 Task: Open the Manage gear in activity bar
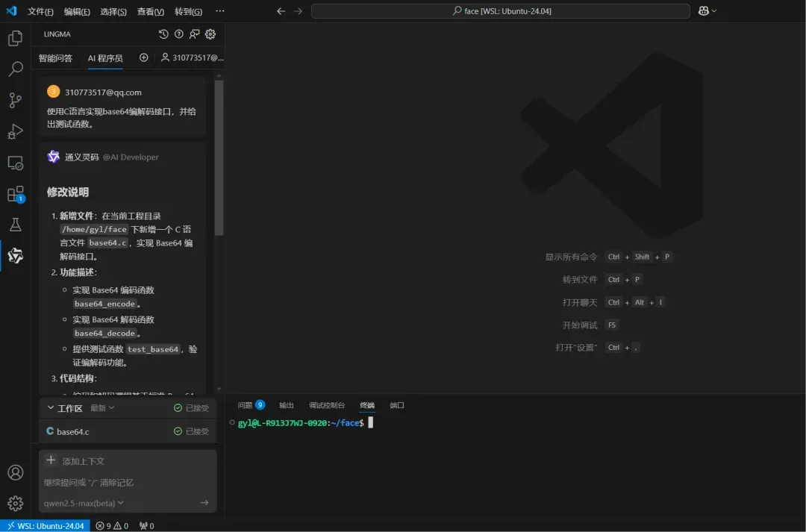coord(16,503)
